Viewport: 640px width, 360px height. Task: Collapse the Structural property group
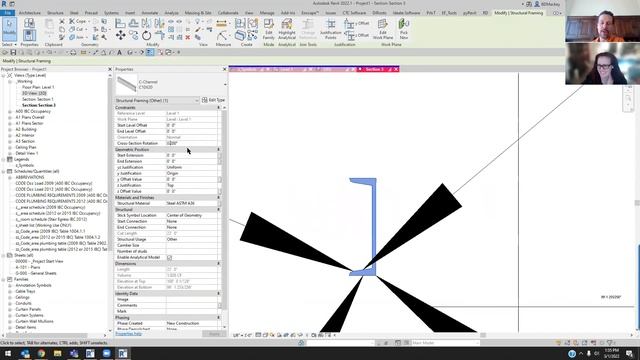pyautogui.click(x=219, y=209)
